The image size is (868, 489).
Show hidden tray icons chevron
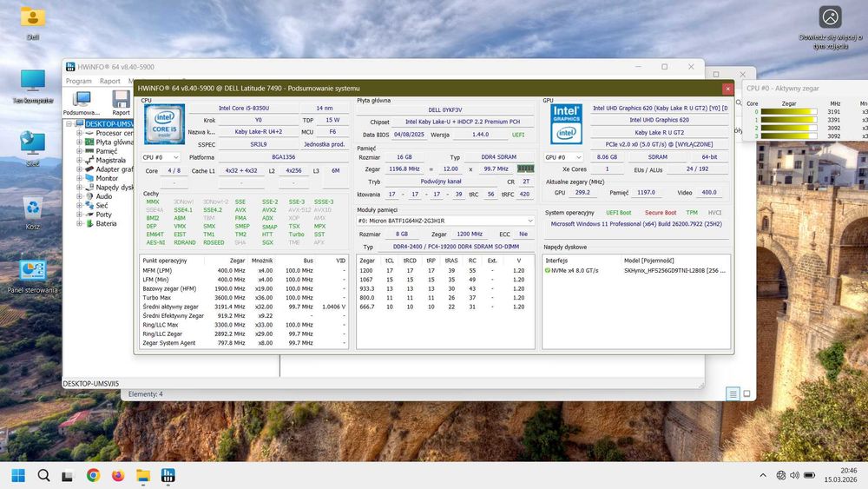click(x=763, y=475)
